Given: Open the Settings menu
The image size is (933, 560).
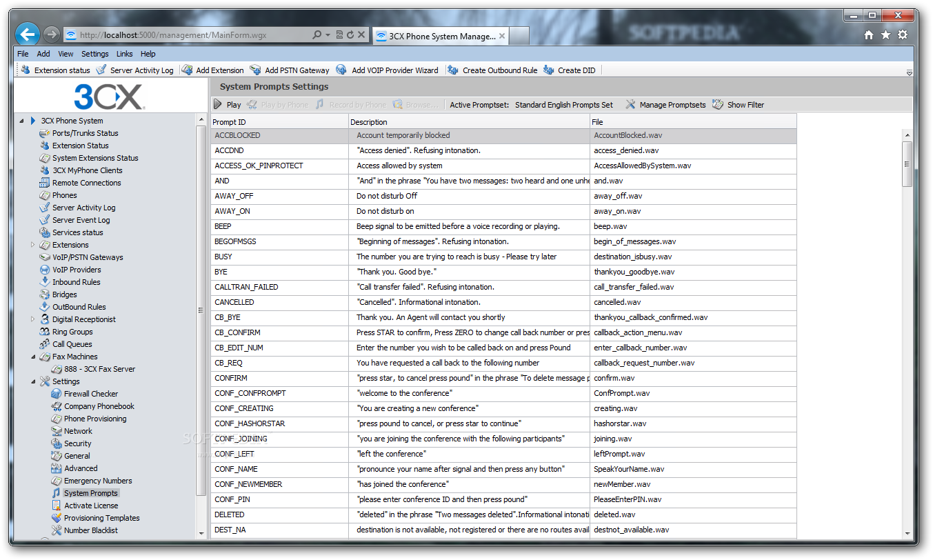Looking at the screenshot, I should 95,54.
